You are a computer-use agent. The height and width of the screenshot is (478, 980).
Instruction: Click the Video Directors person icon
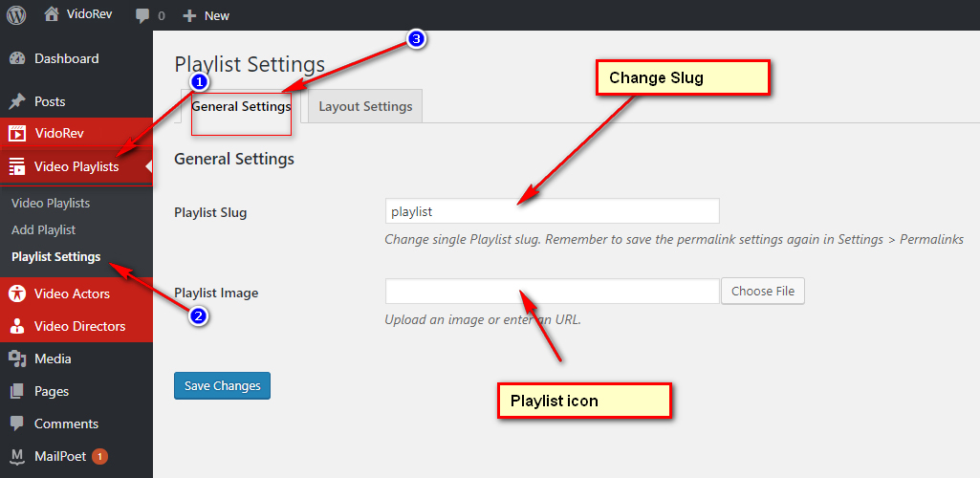[x=17, y=326]
